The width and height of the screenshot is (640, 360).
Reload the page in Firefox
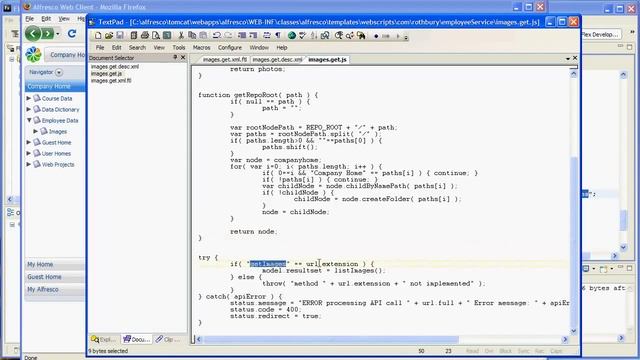point(72,33)
